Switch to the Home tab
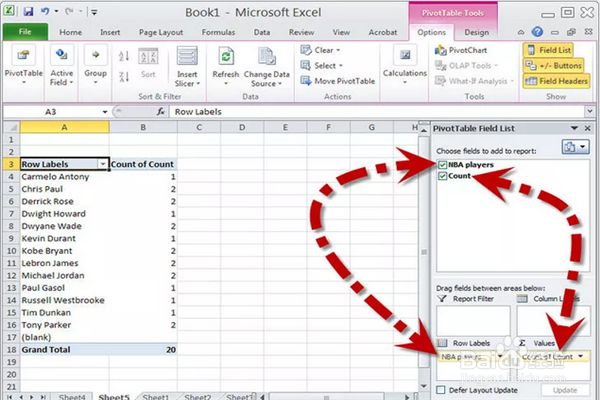Screen dimensions: 600x400 [x=70, y=33]
